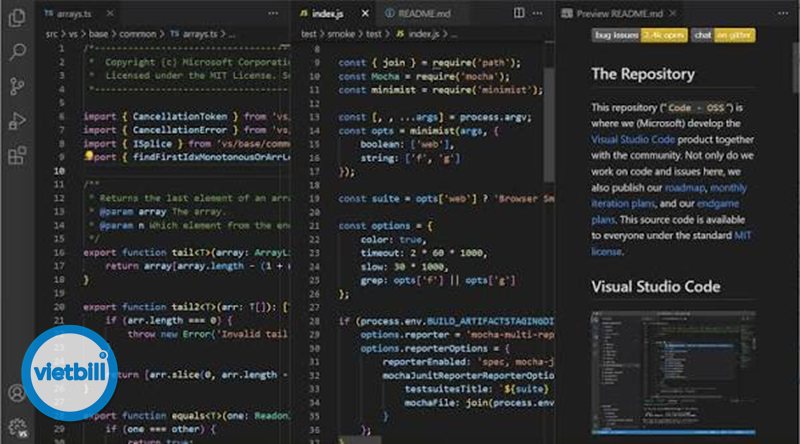Click 'src' in arrays.ts breadcrumb

(52, 34)
